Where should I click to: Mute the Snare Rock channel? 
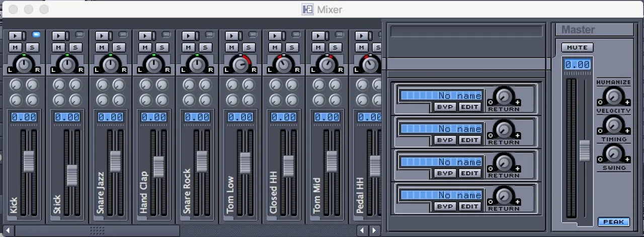[x=189, y=47]
